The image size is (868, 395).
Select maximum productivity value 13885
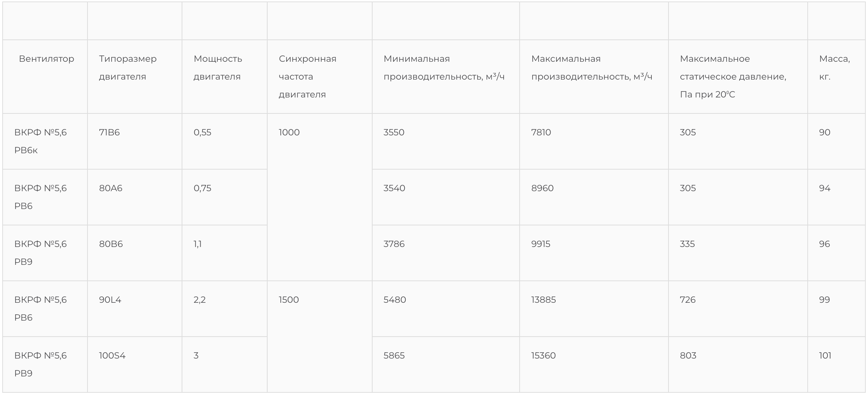[543, 300]
